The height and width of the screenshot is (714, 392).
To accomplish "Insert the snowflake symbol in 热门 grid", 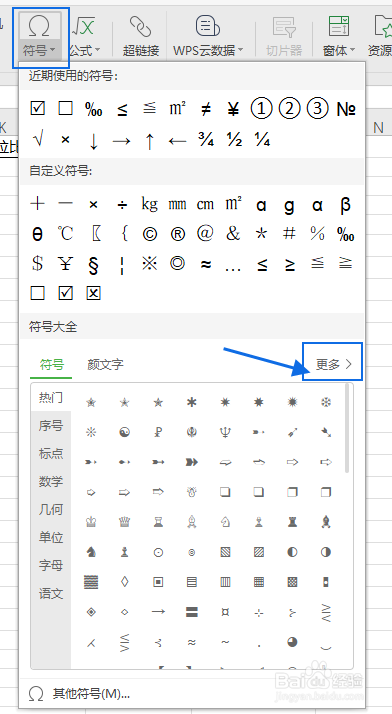I will point(326,402).
